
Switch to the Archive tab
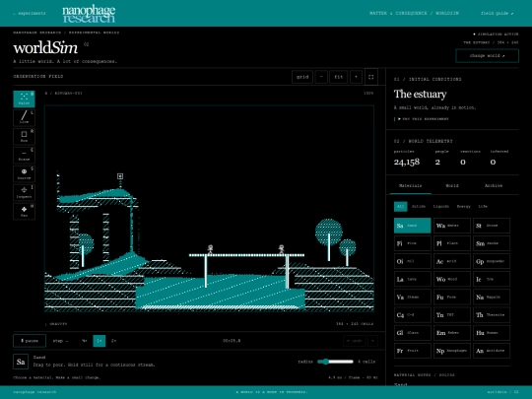coord(494,185)
